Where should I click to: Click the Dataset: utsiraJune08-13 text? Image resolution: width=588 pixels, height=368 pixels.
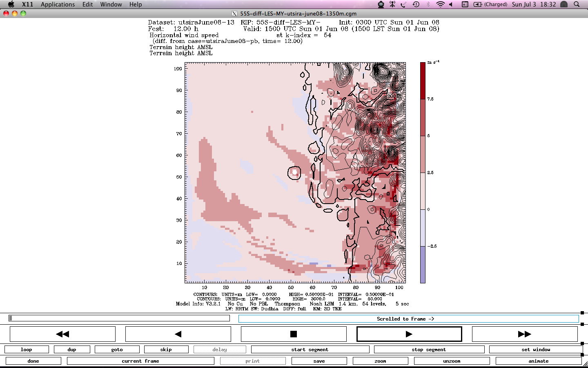191,22
